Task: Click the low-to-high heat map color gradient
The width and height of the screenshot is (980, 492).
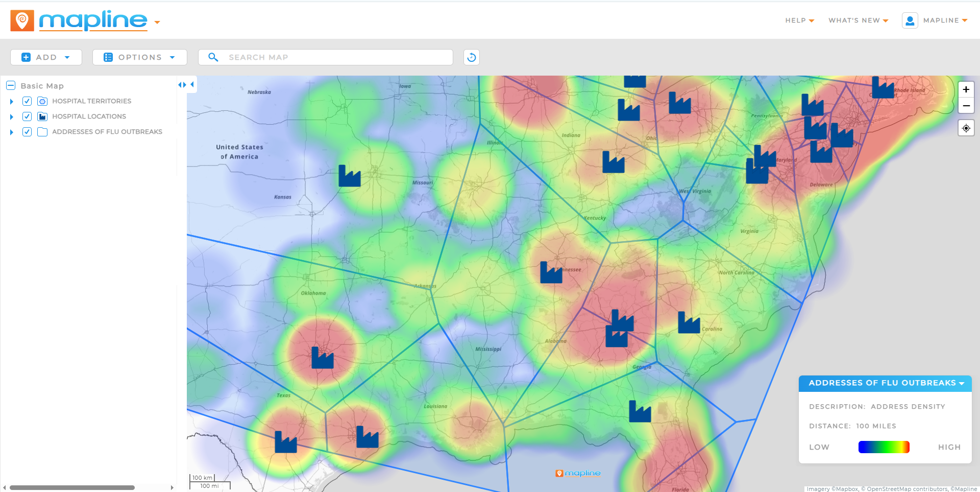Action: [x=884, y=447]
